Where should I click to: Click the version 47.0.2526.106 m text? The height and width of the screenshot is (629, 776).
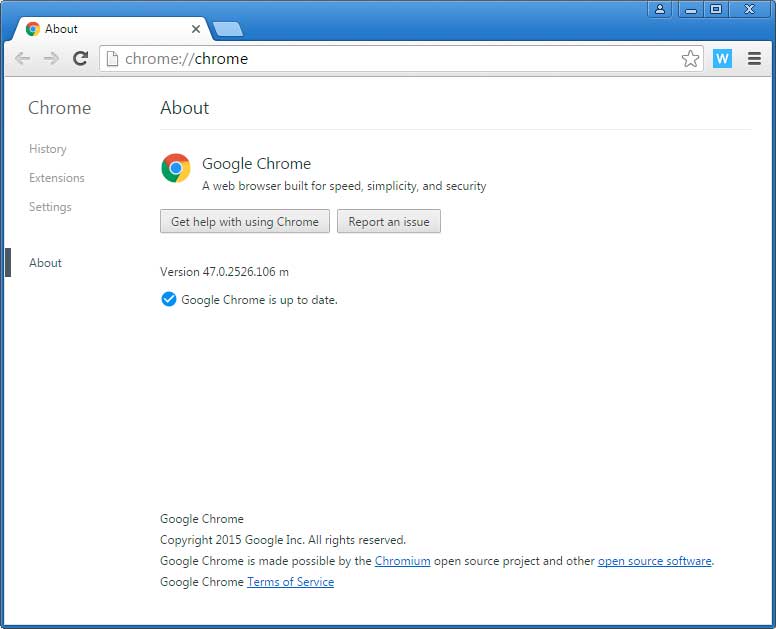[x=224, y=272]
